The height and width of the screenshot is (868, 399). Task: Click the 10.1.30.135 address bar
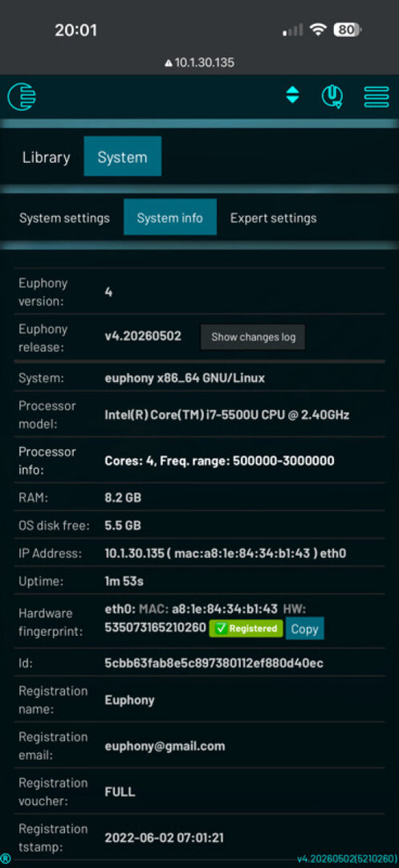[199, 63]
